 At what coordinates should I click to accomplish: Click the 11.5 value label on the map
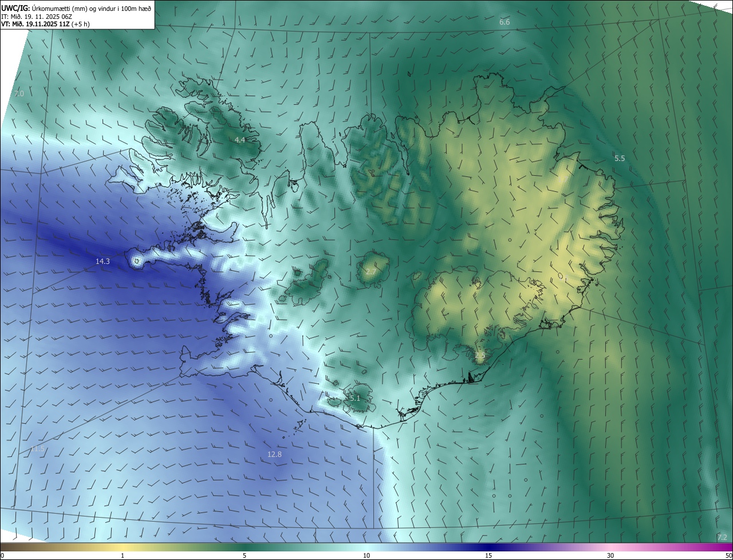click(37, 448)
